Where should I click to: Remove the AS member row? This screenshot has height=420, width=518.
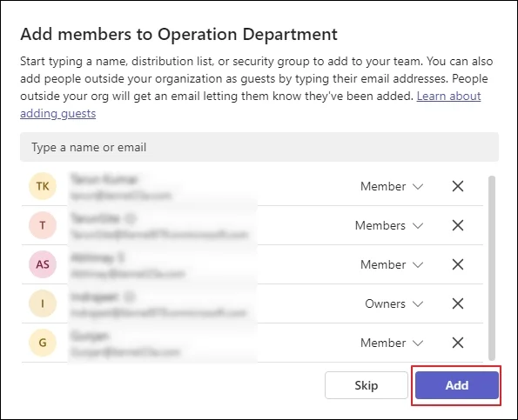458,264
